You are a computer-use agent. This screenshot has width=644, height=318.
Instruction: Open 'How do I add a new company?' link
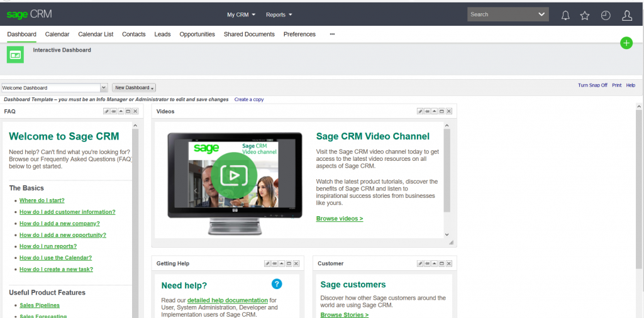point(59,223)
